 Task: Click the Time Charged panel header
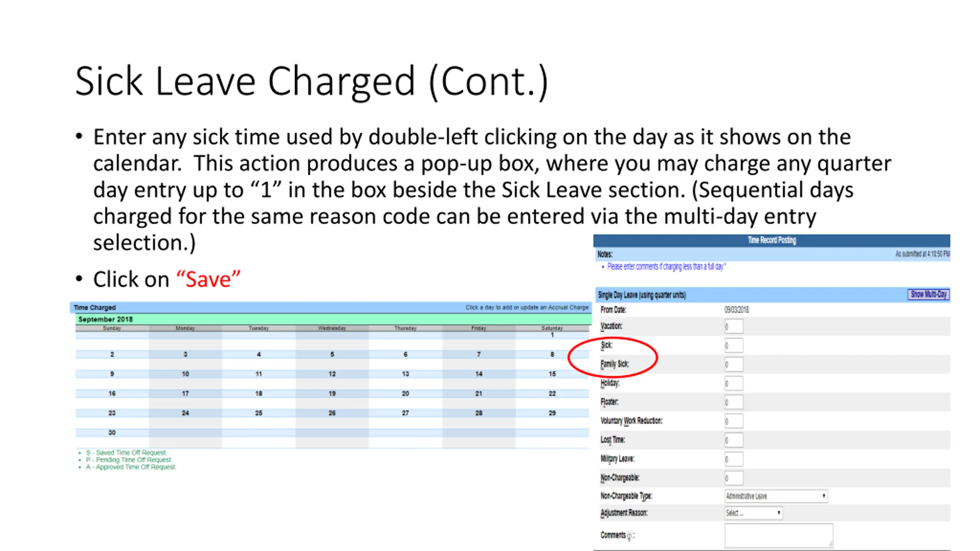[331, 308]
